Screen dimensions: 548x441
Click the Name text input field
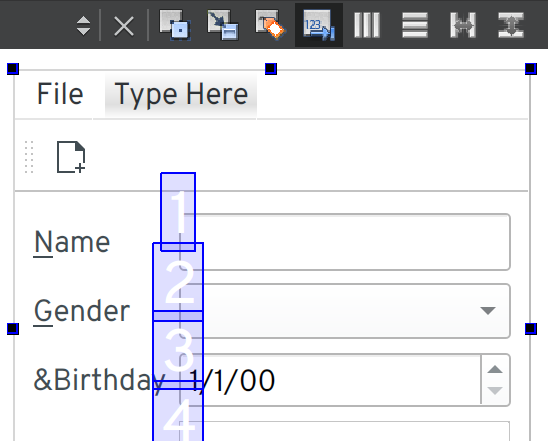click(345, 242)
